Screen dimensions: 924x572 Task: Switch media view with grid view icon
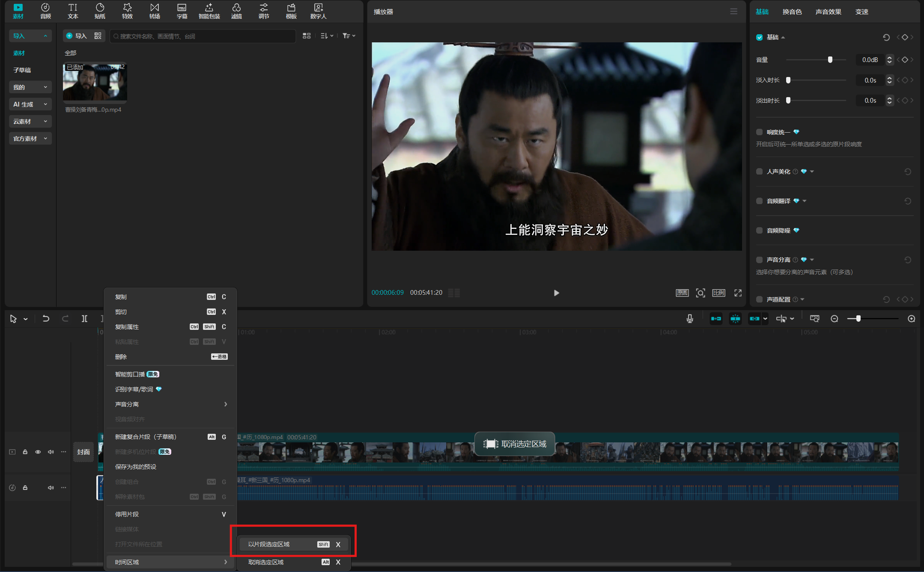307,36
